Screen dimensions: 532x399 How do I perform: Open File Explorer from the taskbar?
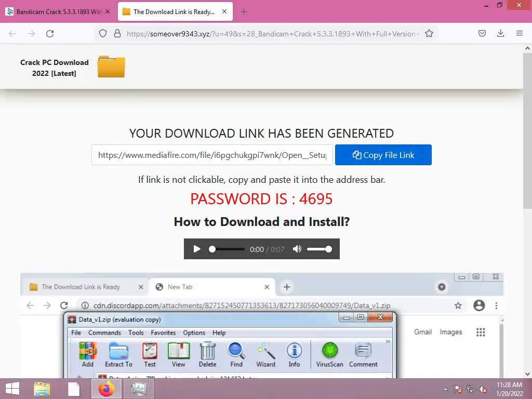42,389
